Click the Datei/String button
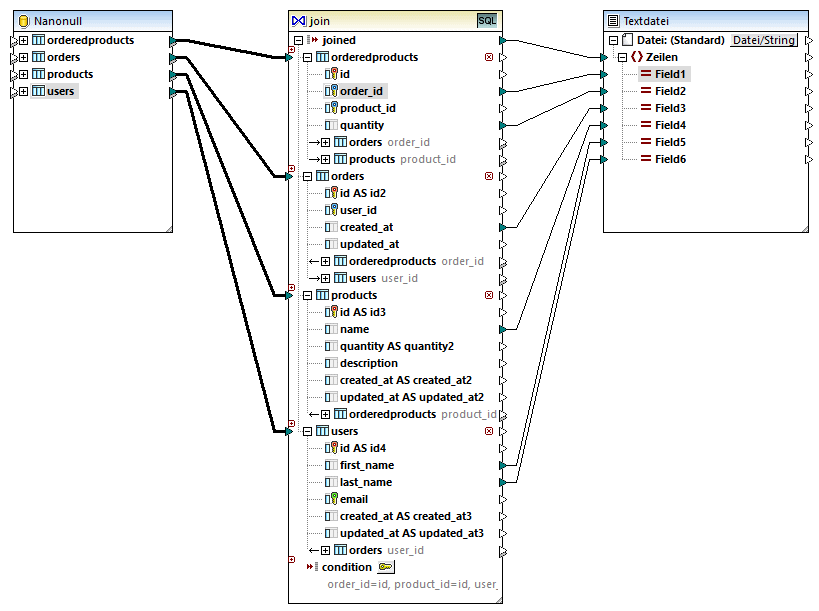 pos(764,41)
